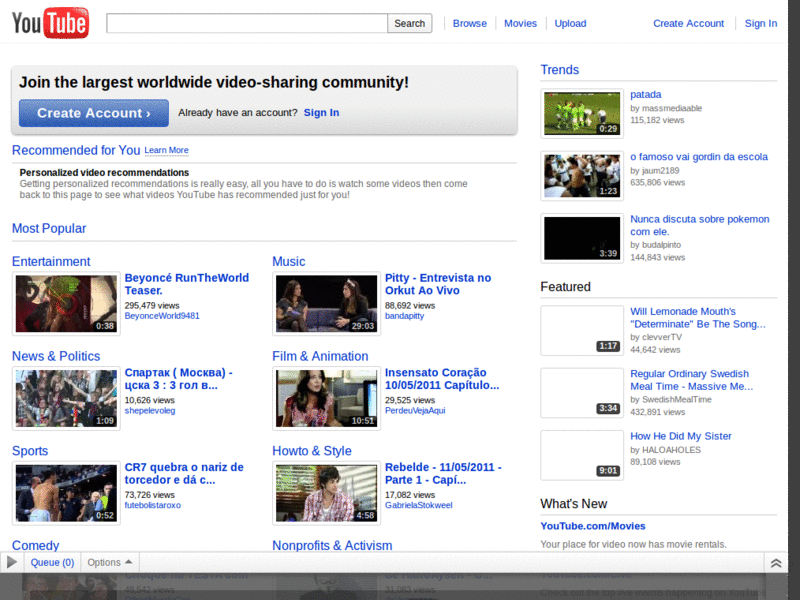Open Pitty Entrevista video thumbnail
The image size is (800, 600).
327,304
